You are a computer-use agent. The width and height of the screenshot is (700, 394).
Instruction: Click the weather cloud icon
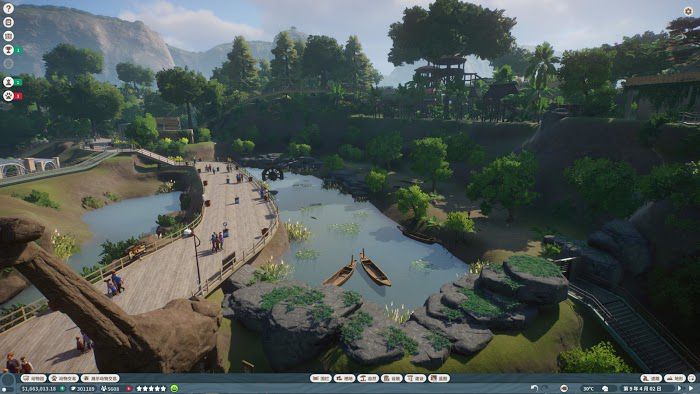(605, 389)
